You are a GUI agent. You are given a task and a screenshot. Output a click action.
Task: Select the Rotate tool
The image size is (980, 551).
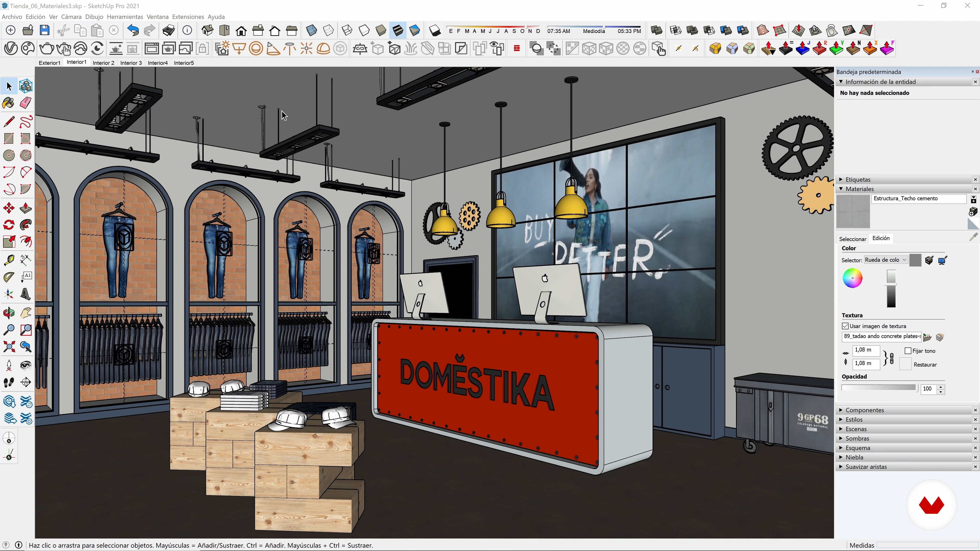tap(9, 225)
